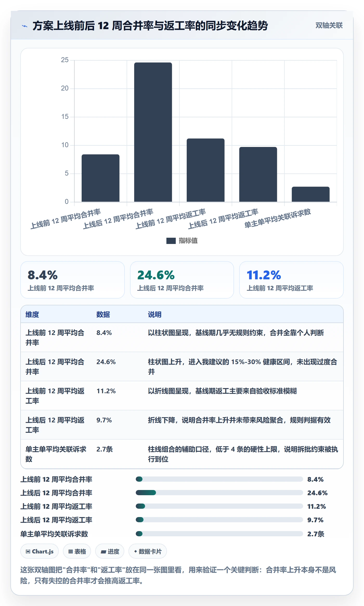The image size is (364, 606).
Task: Click table cell value 2.7条
Action: [x=105, y=449]
